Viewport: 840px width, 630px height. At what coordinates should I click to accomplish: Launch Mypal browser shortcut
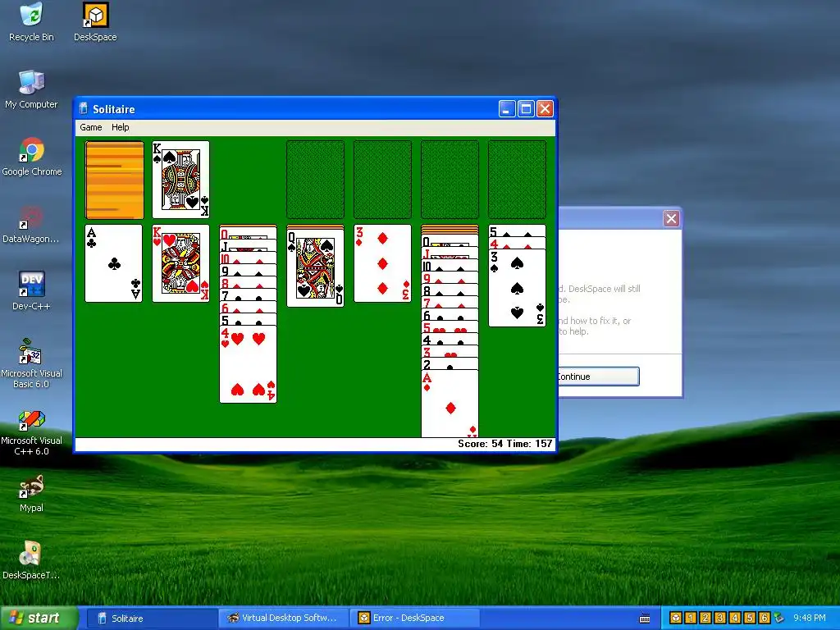pyautogui.click(x=31, y=493)
